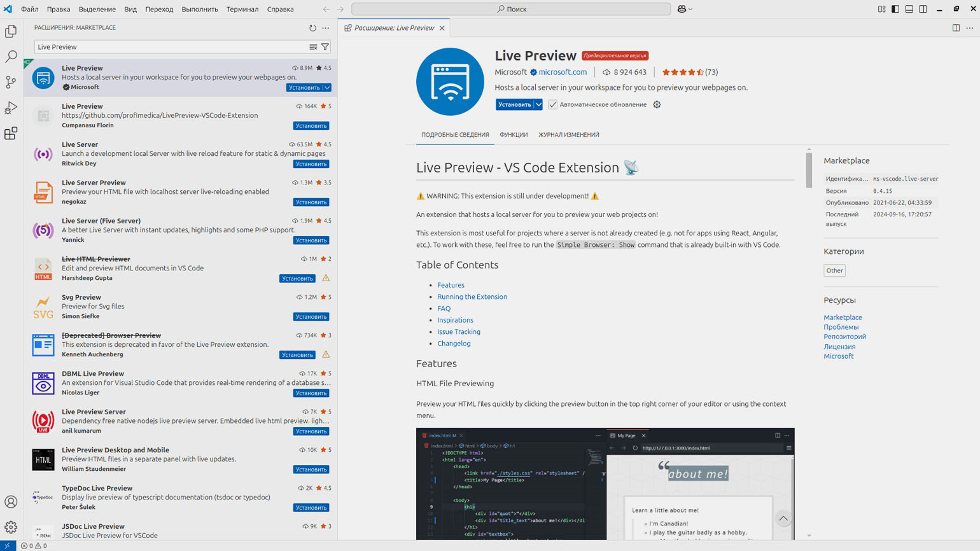Install Live Server by Ritwick Dey
Image resolution: width=980 pixels, height=551 pixels.
click(x=311, y=164)
